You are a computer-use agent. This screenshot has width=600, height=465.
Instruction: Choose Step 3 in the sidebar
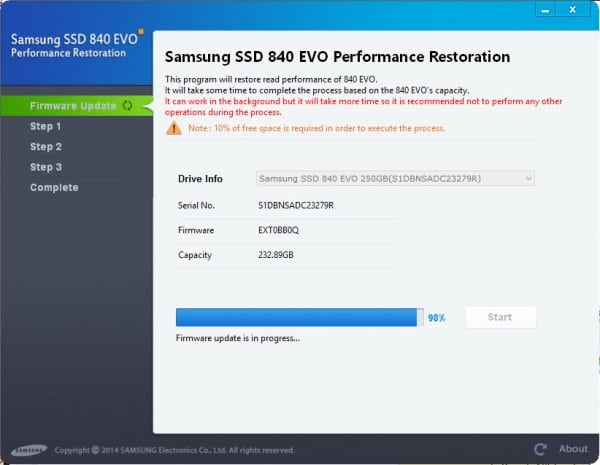click(x=46, y=167)
